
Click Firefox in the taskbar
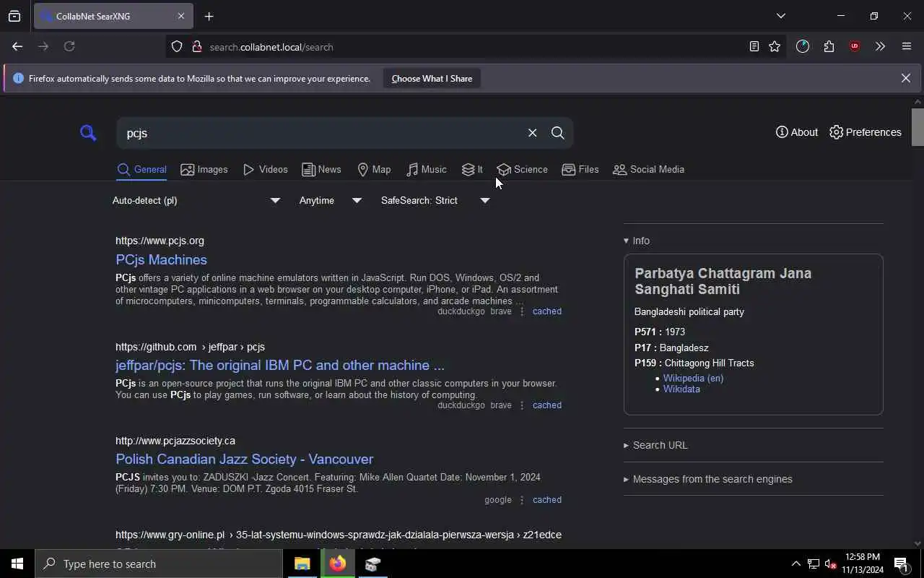338,564
